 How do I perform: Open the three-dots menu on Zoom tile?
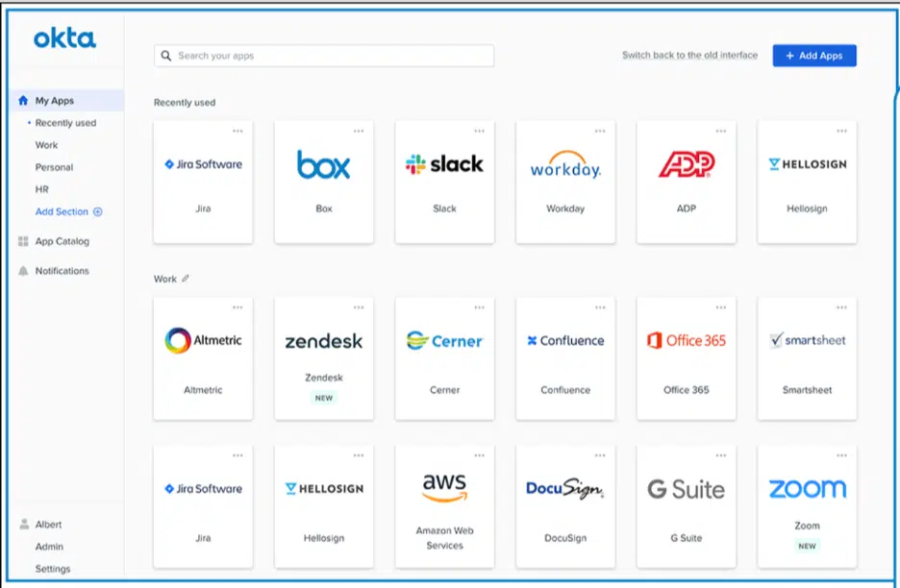pyautogui.click(x=842, y=455)
